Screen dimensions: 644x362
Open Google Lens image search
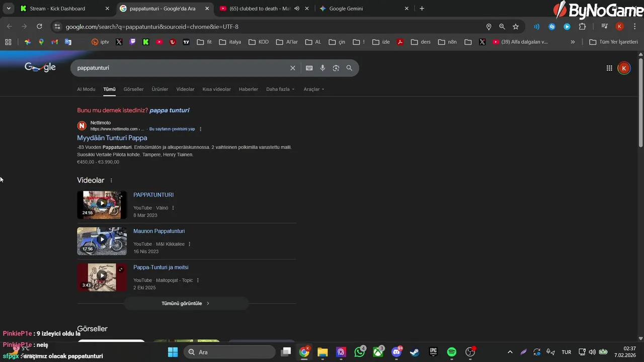click(336, 68)
